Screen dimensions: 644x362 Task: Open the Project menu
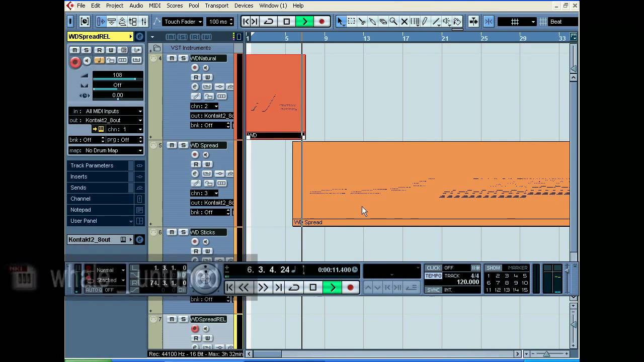tap(114, 6)
